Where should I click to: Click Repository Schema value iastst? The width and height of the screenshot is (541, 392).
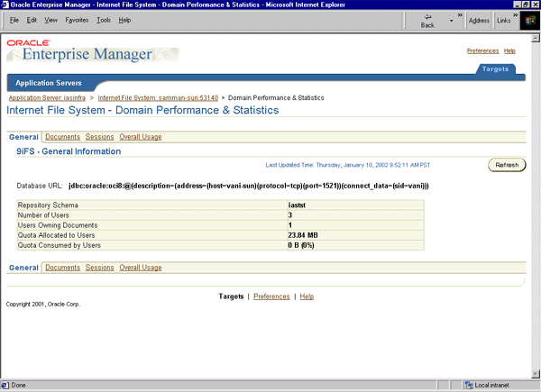(297, 205)
